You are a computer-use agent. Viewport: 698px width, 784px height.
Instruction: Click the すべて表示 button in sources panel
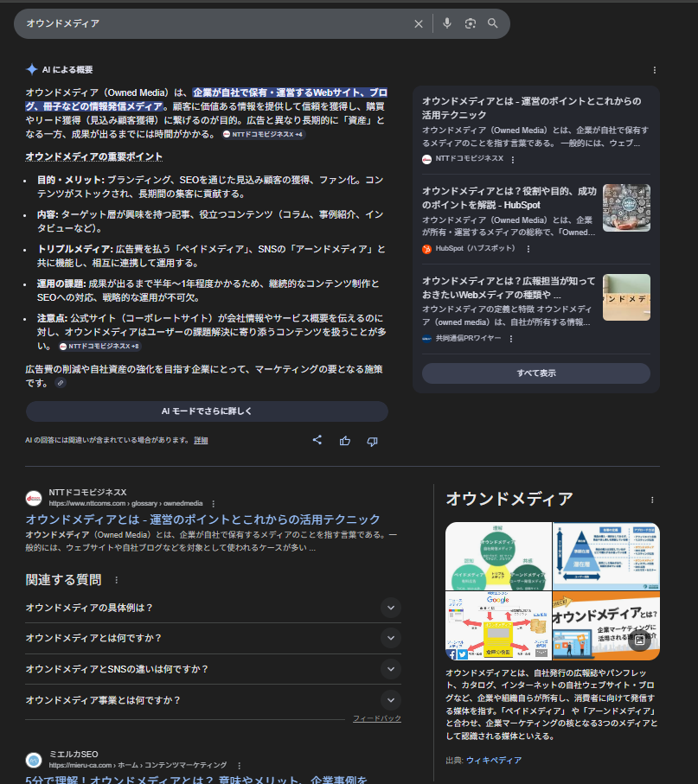[535, 373]
